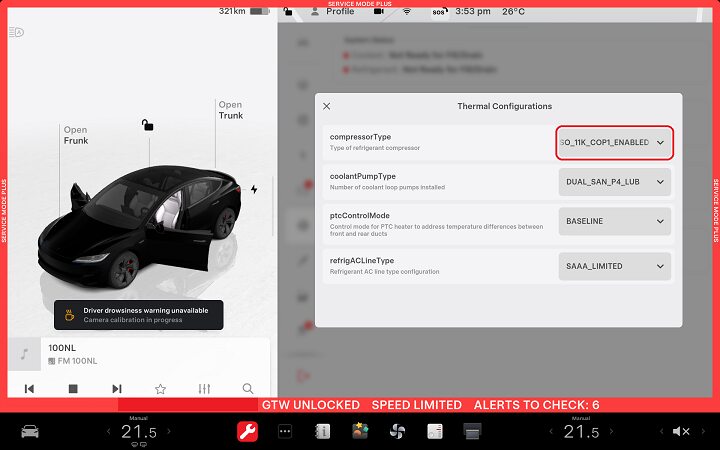
Task: Expand the coolantPumpType dropdown
Action: point(615,182)
